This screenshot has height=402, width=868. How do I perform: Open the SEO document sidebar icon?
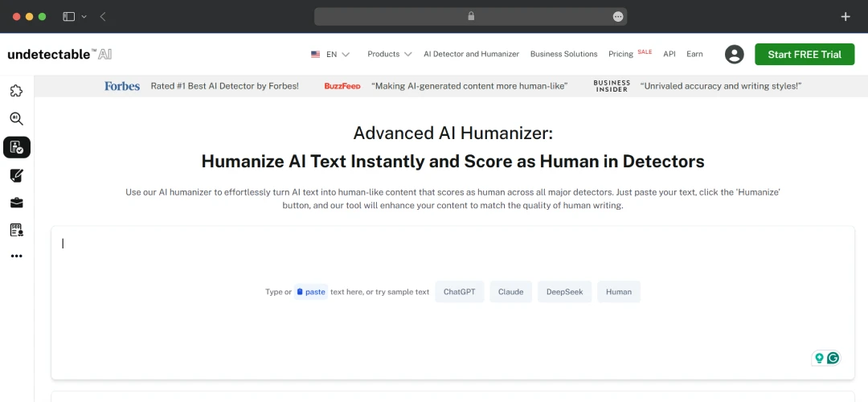click(x=17, y=231)
